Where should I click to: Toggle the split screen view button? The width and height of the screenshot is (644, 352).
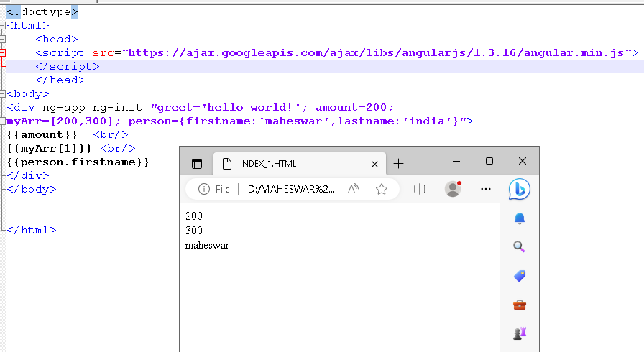[x=420, y=189]
